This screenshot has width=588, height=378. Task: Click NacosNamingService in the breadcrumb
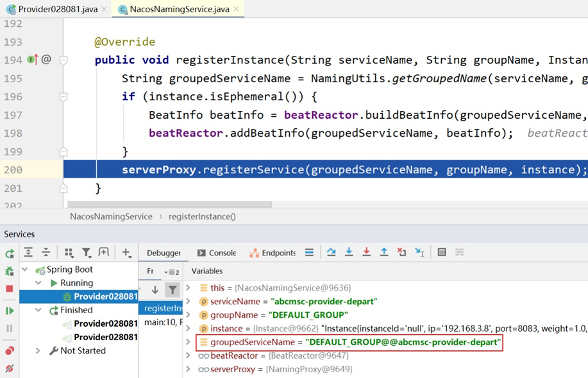point(111,216)
